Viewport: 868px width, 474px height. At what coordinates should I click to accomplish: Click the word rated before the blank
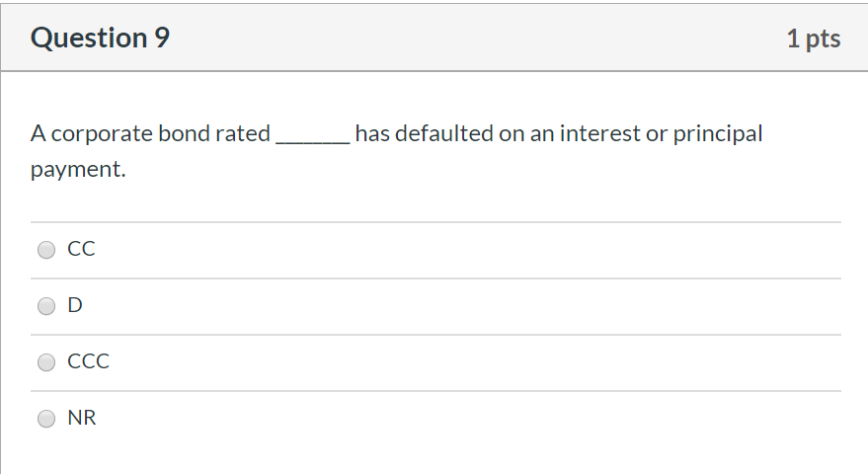point(243,134)
